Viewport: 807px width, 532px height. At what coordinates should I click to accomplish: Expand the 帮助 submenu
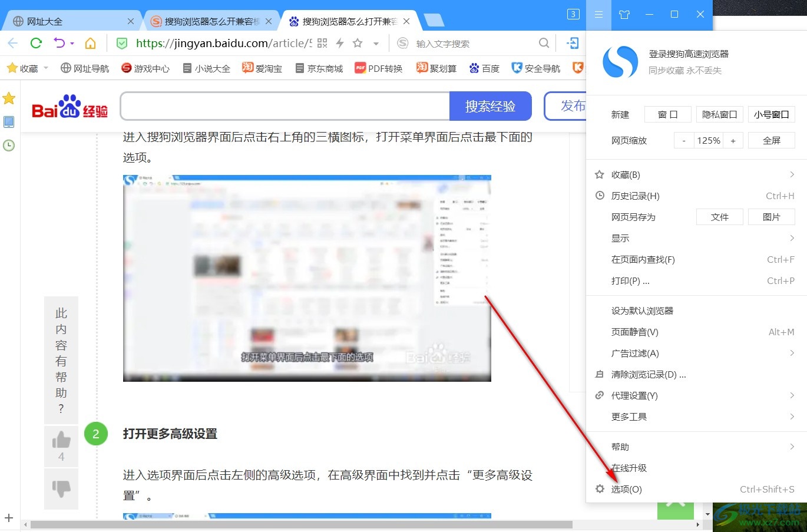click(x=792, y=447)
